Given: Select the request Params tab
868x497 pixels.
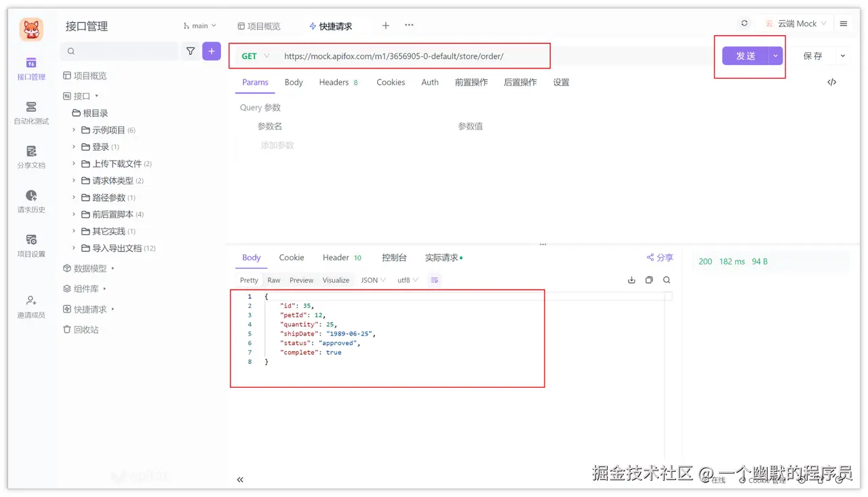Looking at the screenshot, I should click(x=256, y=82).
